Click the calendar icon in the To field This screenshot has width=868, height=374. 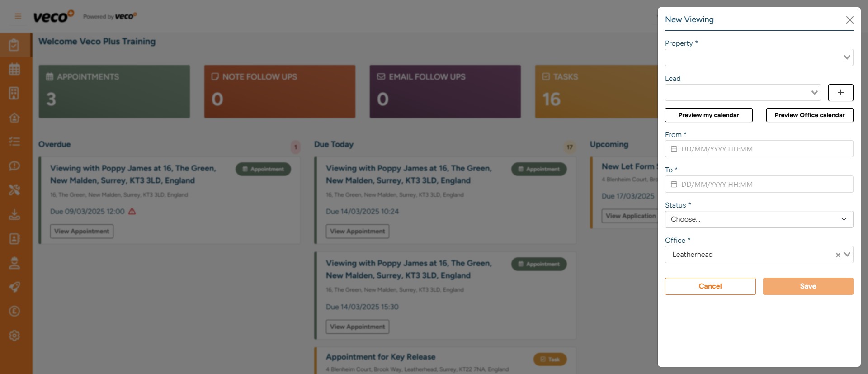coord(674,184)
